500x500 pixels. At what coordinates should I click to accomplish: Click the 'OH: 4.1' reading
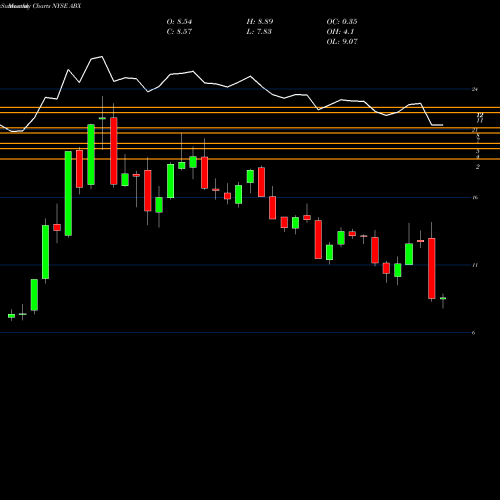click(340, 32)
